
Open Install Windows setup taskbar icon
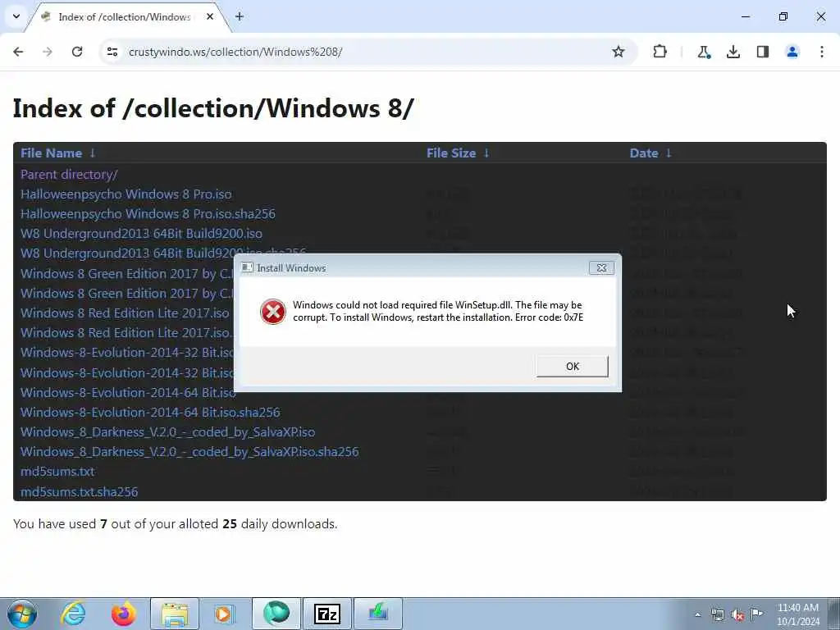(377, 614)
